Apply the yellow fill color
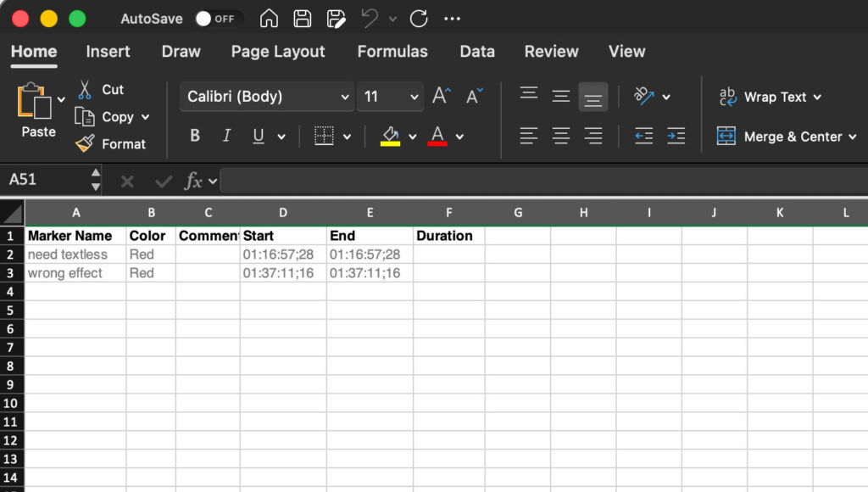This screenshot has height=492, width=868. (x=390, y=136)
